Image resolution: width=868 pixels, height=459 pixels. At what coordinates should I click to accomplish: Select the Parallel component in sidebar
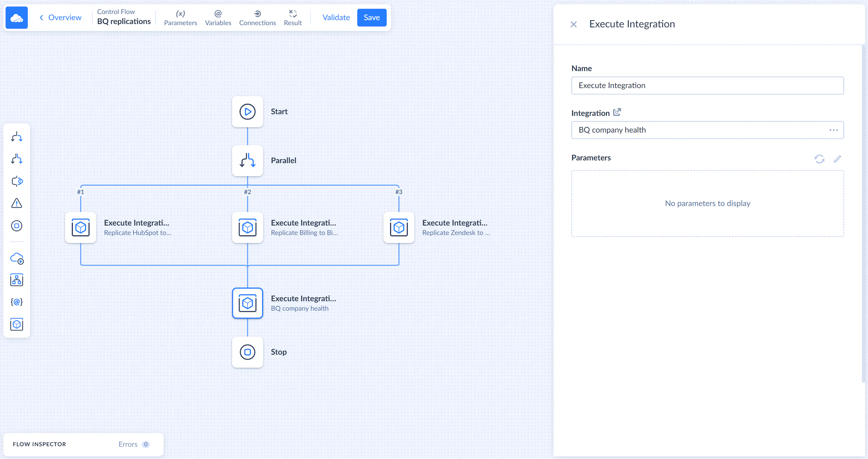tap(17, 159)
